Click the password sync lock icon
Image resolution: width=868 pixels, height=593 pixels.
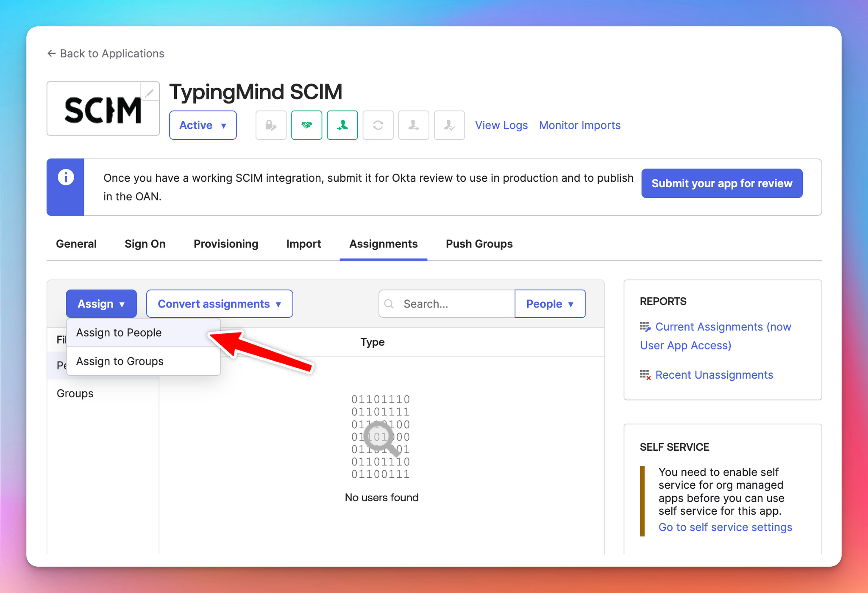click(x=271, y=125)
